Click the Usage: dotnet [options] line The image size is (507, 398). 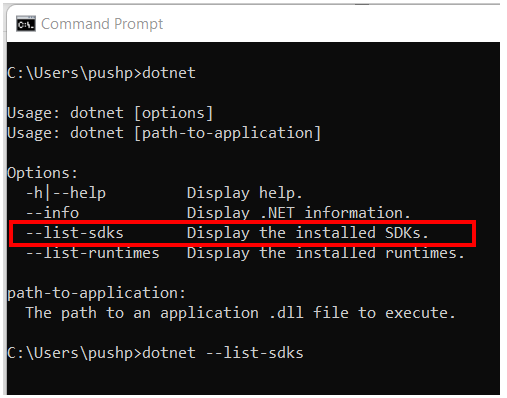110,113
